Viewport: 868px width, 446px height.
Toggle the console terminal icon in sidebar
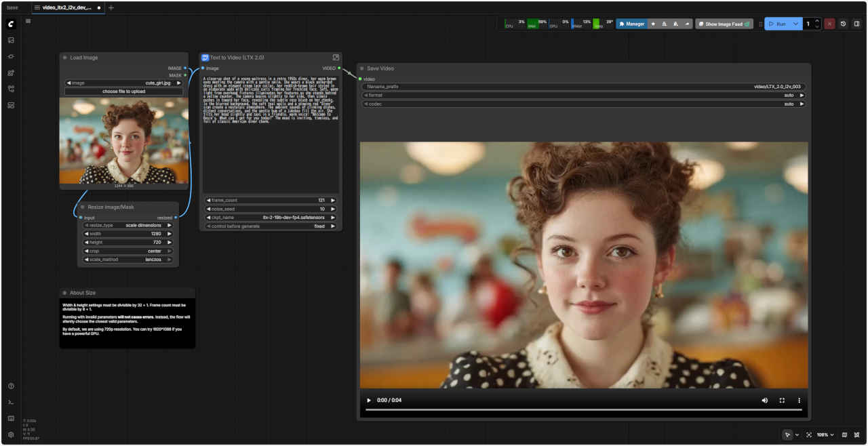[x=11, y=402]
